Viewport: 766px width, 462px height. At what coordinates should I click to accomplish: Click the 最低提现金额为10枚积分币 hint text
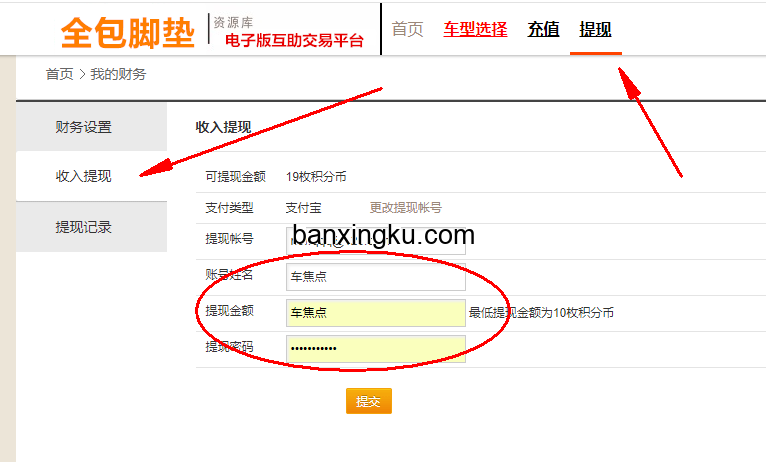coord(541,313)
